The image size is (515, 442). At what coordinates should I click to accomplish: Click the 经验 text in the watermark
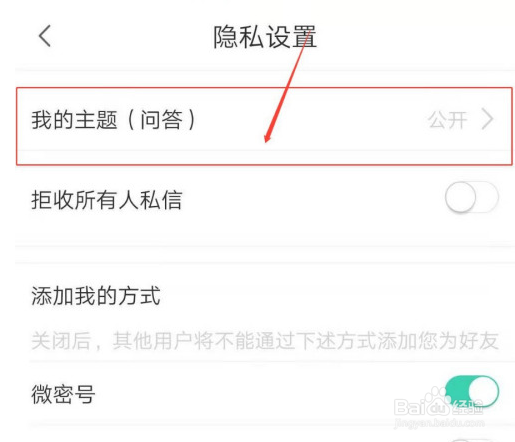tap(467, 407)
